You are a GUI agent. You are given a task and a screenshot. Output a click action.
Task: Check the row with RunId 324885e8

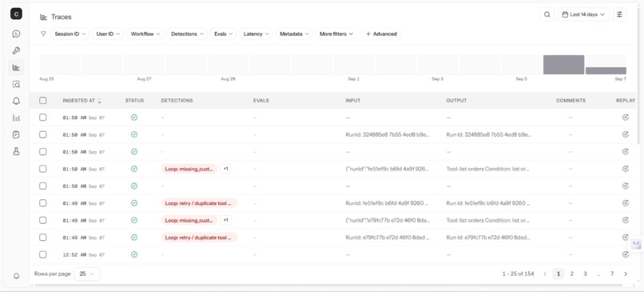tap(42, 134)
